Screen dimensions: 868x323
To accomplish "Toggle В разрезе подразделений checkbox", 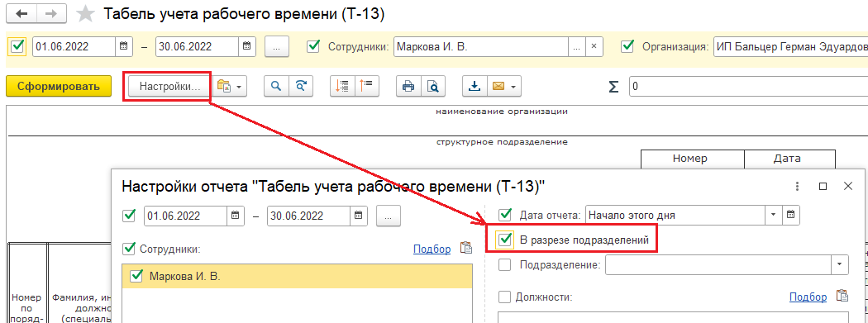I will point(506,240).
